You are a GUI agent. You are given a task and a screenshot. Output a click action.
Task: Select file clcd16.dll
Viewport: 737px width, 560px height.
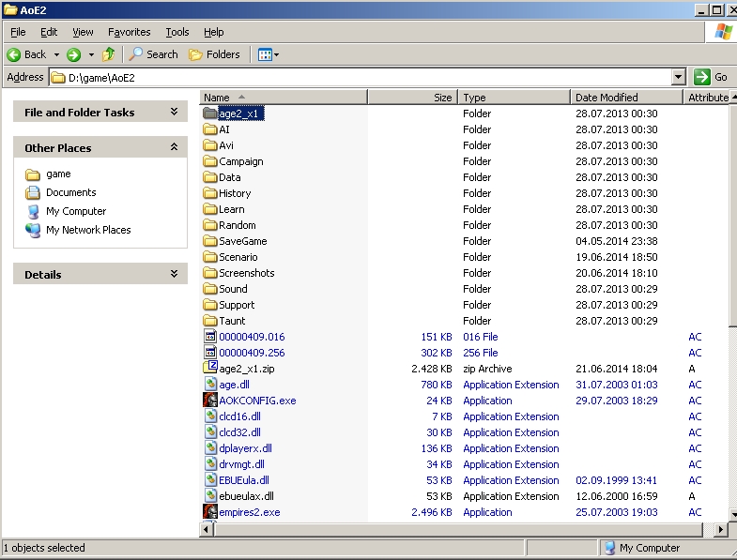[x=239, y=416]
